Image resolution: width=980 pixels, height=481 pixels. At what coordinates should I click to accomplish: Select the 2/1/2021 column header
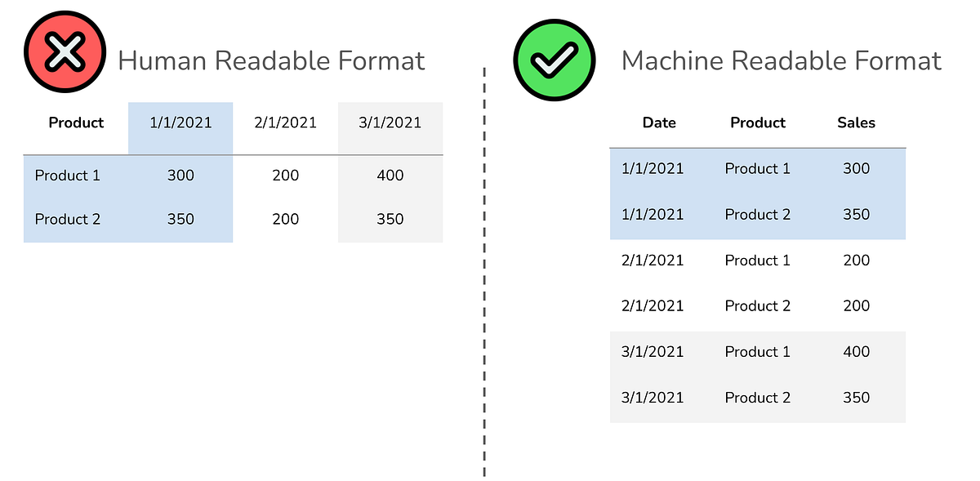click(x=285, y=123)
